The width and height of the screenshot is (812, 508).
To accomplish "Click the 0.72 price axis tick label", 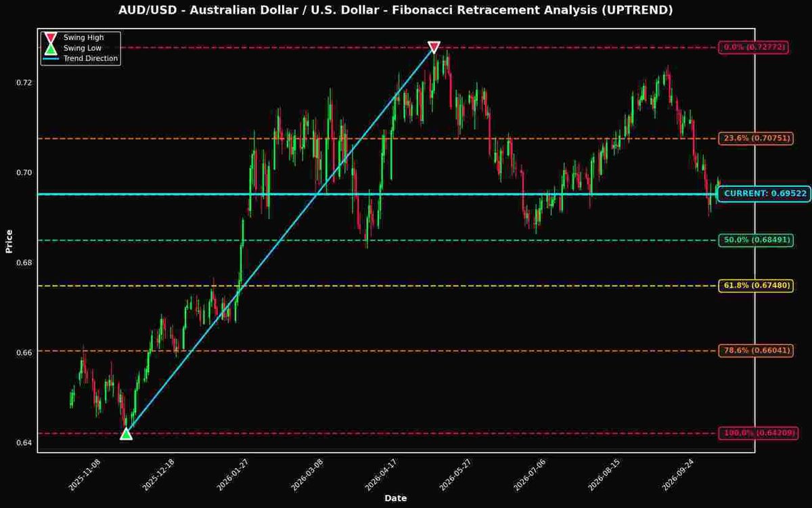I will [24, 83].
